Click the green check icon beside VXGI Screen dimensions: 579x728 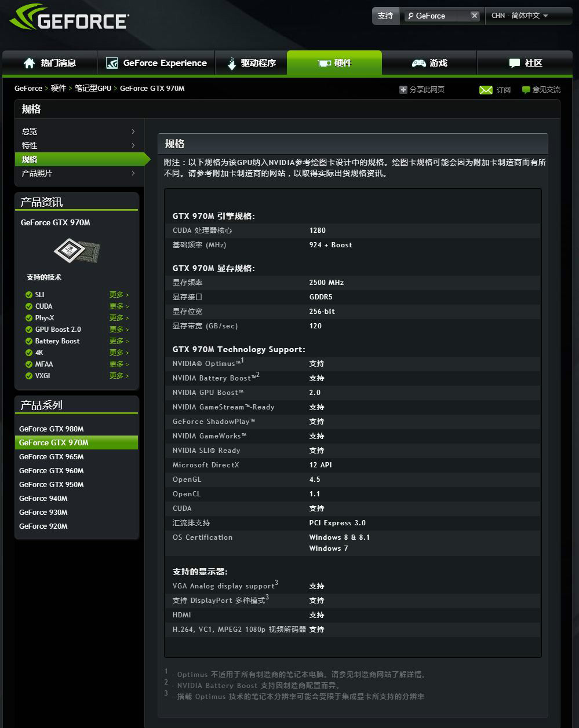[29, 376]
